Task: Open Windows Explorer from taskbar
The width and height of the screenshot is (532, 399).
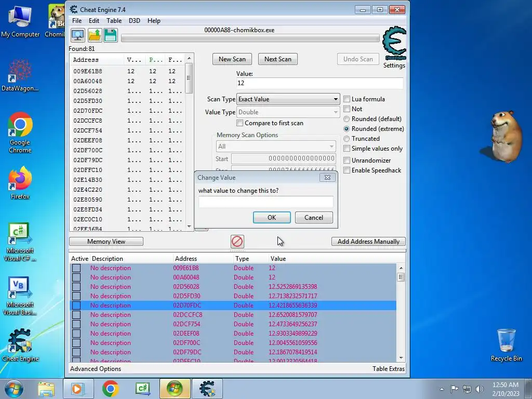Action: [x=46, y=389]
